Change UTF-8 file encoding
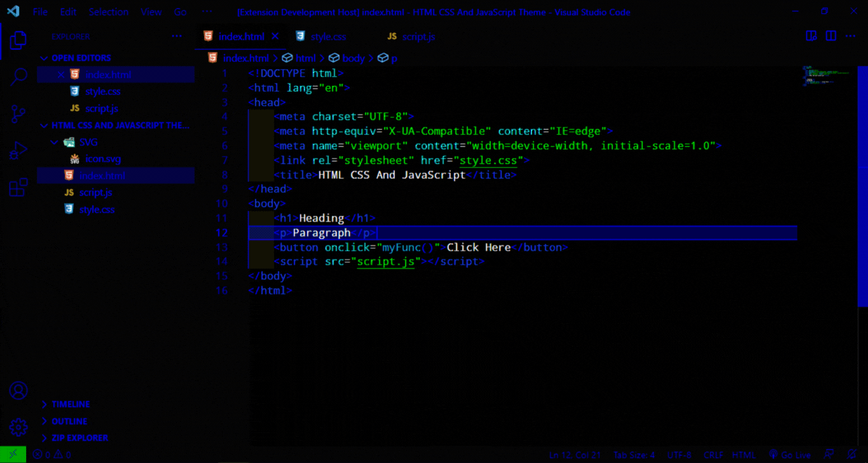 pyautogui.click(x=679, y=455)
